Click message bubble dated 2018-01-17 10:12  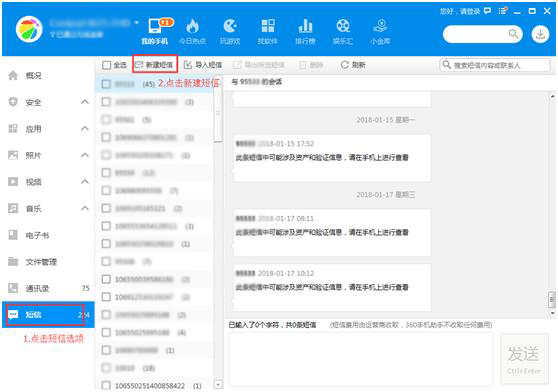coord(332,287)
